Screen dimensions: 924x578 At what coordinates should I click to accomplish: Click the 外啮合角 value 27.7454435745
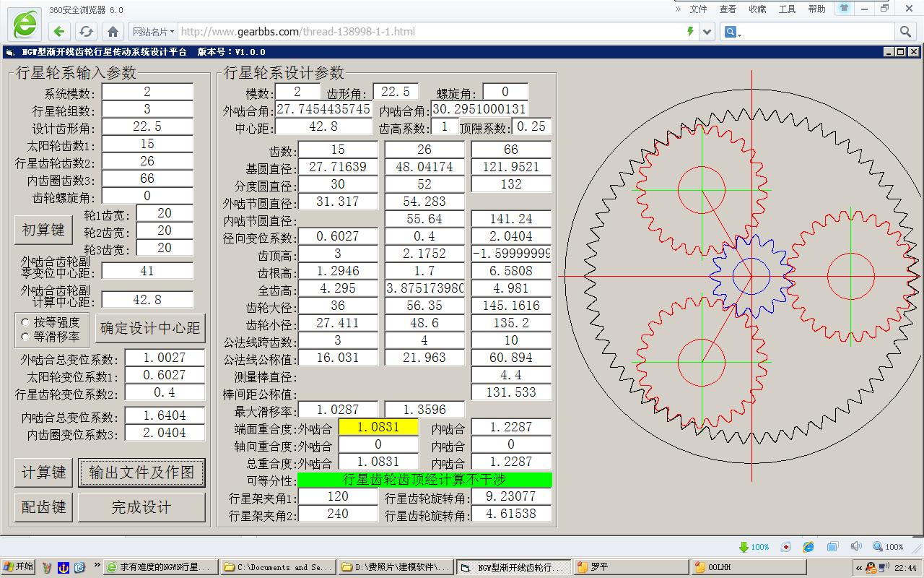[323, 109]
